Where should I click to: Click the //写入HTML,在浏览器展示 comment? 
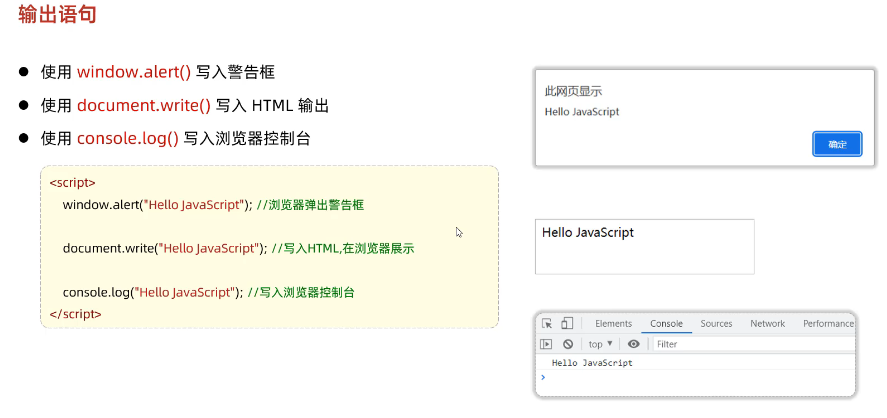[343, 248]
